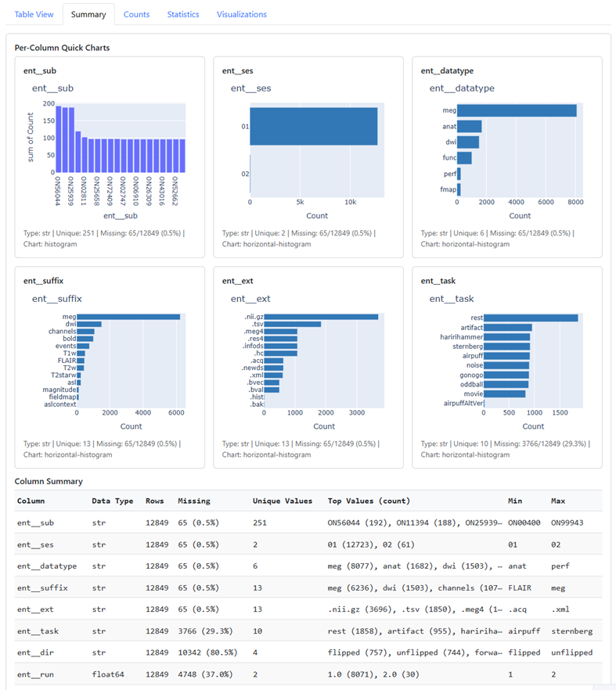The width and height of the screenshot is (616, 690).
Task: Click the .tsv bar in ent__ext chart
Action: [293, 325]
